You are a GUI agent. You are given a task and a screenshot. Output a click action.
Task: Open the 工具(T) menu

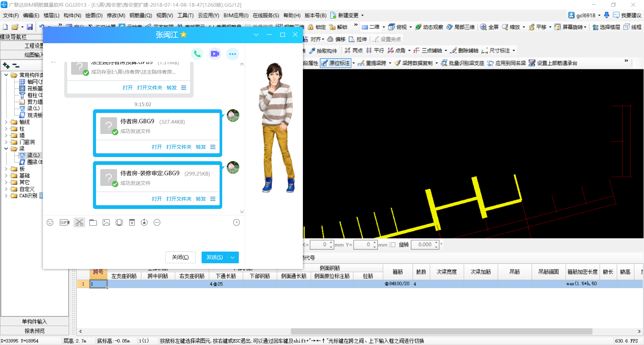point(185,15)
